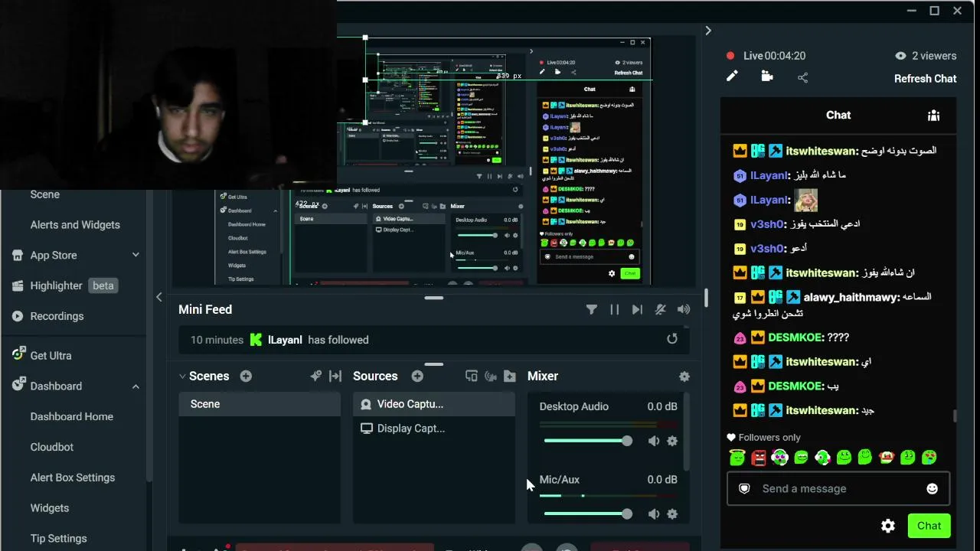Open scene transitions next to Scenes

[315, 376]
